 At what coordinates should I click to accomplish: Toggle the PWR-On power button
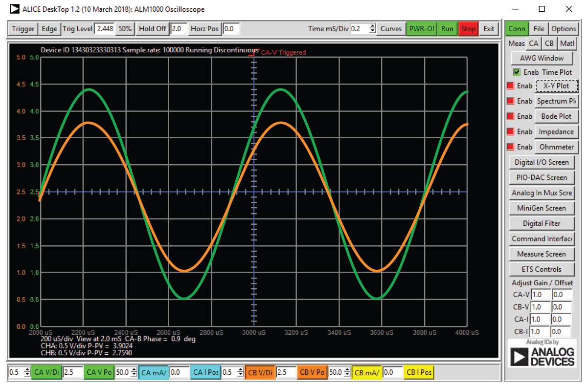pyautogui.click(x=421, y=29)
